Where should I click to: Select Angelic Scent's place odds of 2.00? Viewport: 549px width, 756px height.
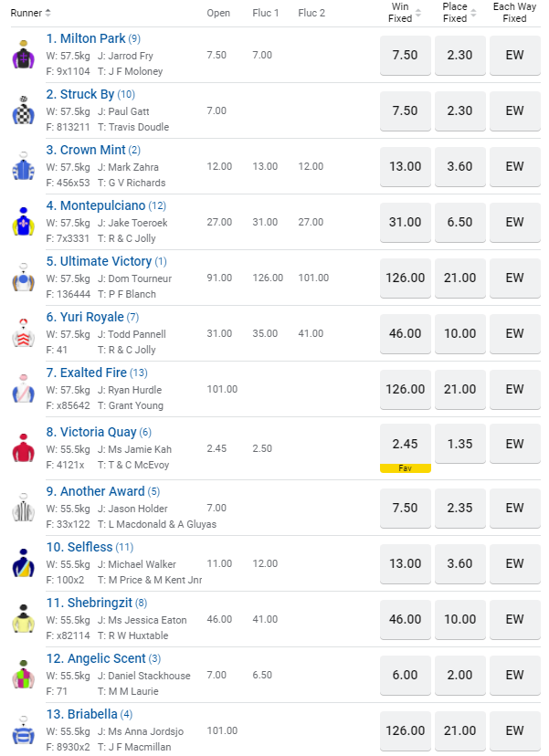click(x=460, y=675)
